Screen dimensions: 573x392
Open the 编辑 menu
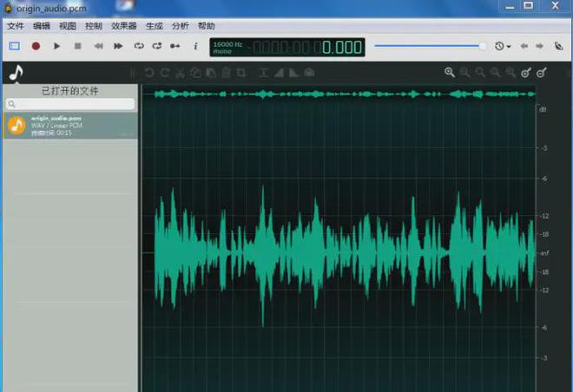coord(42,26)
